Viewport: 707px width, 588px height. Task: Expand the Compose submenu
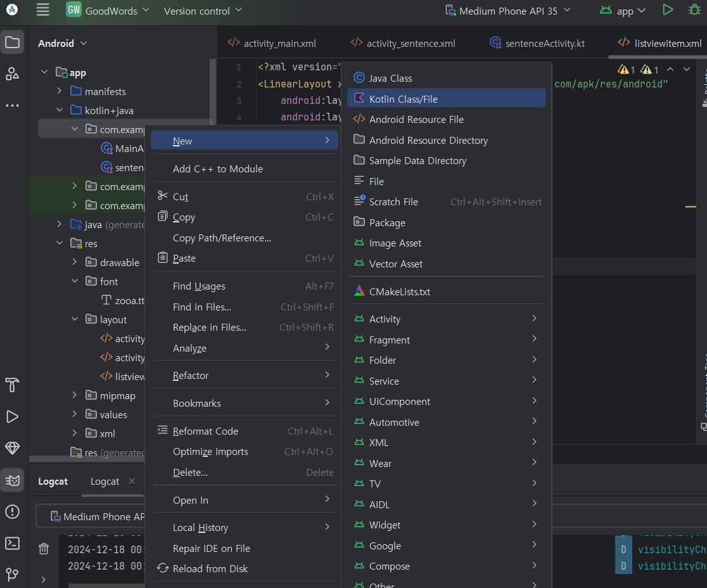coord(447,566)
